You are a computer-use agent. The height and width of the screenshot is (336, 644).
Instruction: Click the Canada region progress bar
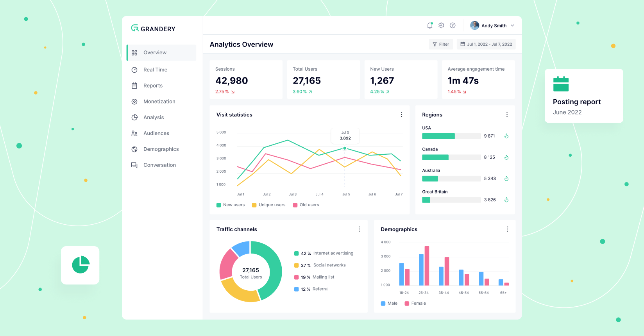(x=451, y=157)
